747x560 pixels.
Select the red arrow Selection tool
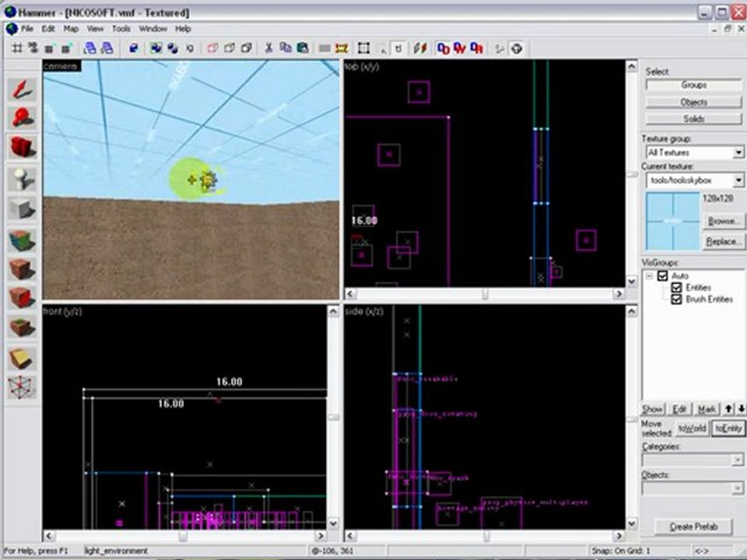point(23,89)
